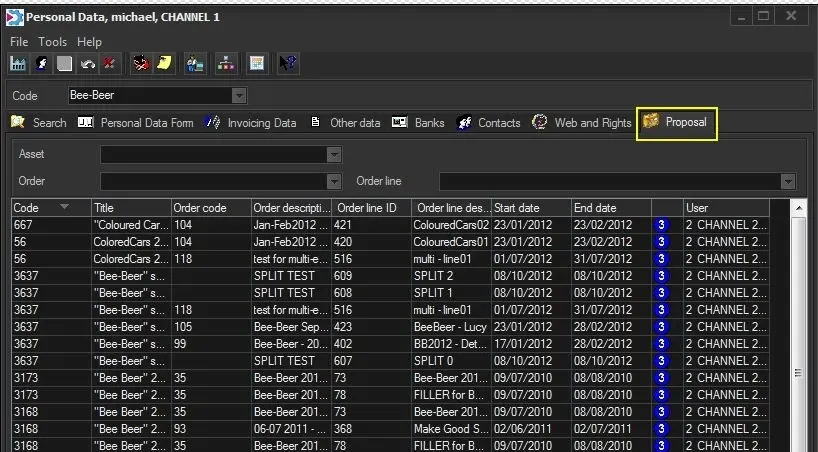The image size is (818, 452).
Task: Open the Order dropdown list
Action: (334, 181)
